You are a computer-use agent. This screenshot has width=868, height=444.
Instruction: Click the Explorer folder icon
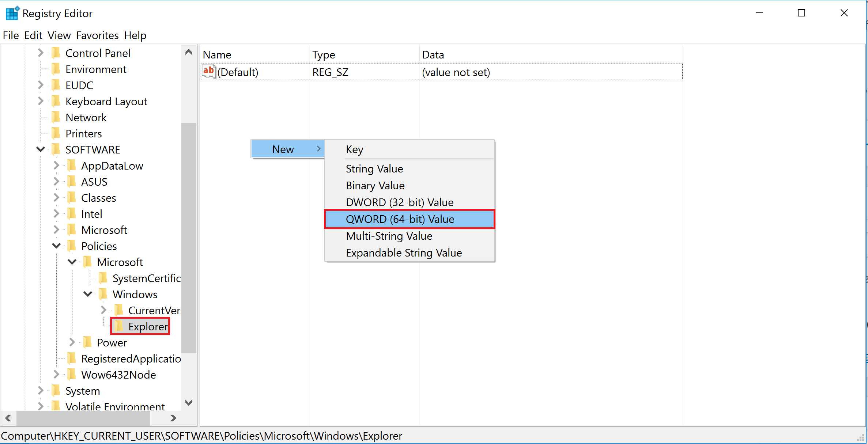click(119, 327)
